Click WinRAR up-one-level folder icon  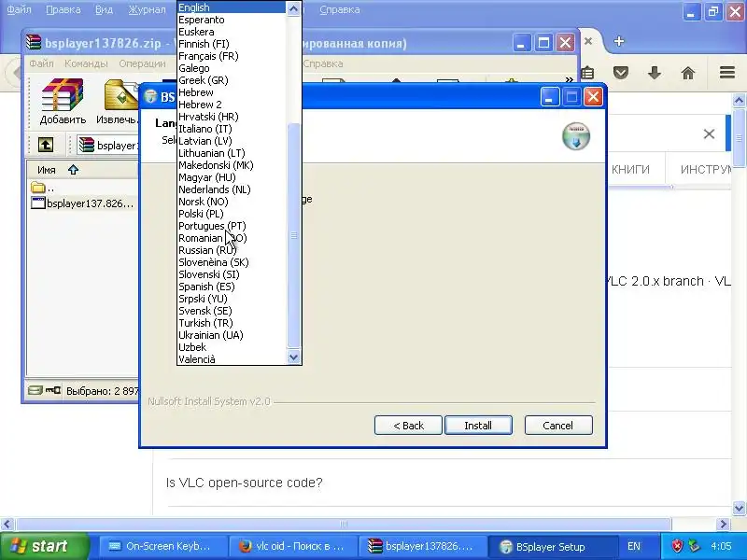pos(46,145)
